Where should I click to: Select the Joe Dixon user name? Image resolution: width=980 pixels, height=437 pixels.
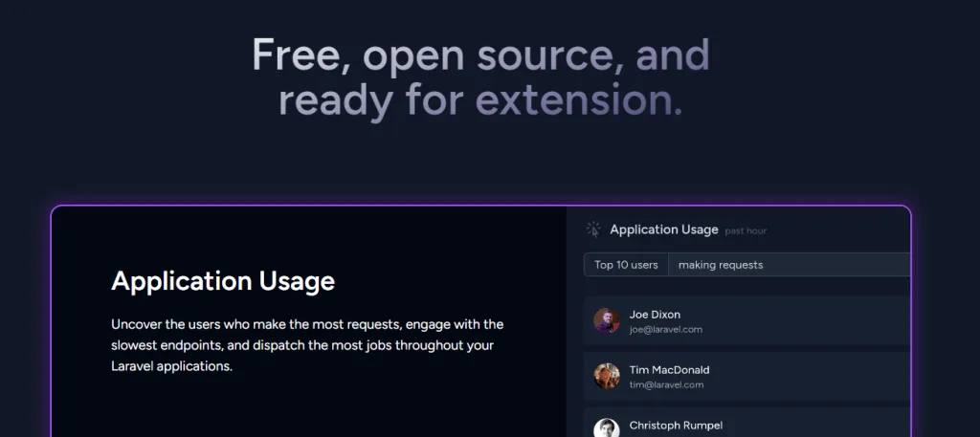tap(655, 315)
